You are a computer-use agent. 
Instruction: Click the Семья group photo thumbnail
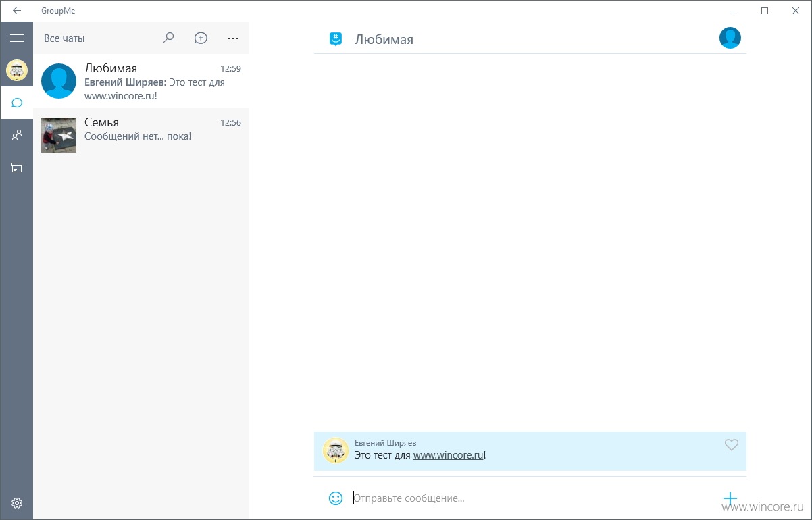[59, 135]
